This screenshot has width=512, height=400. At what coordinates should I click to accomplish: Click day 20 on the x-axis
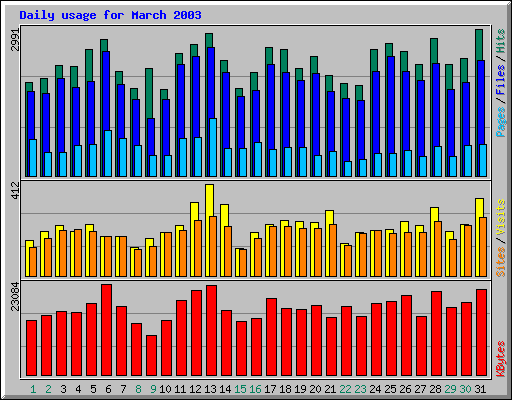[x=315, y=389]
